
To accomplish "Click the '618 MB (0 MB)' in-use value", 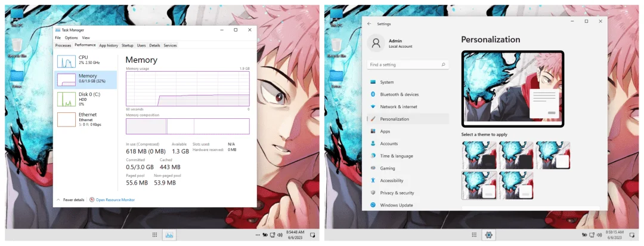I will (145, 151).
